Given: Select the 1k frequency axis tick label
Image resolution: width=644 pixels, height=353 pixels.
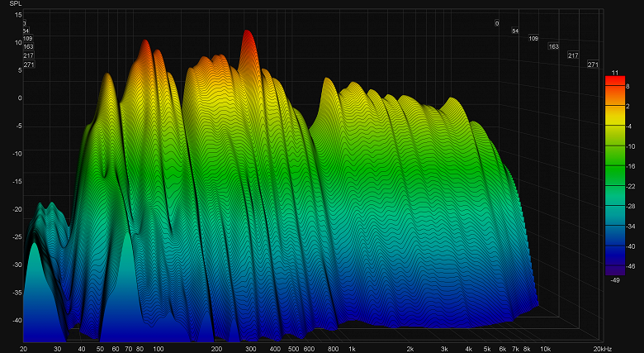Looking at the screenshot, I should pyautogui.click(x=352, y=350).
